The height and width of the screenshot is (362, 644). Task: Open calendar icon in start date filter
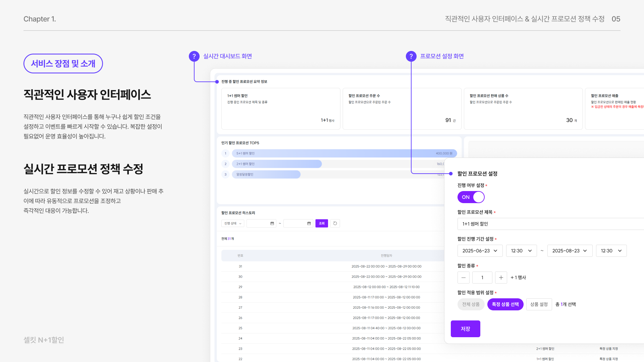[x=272, y=224]
